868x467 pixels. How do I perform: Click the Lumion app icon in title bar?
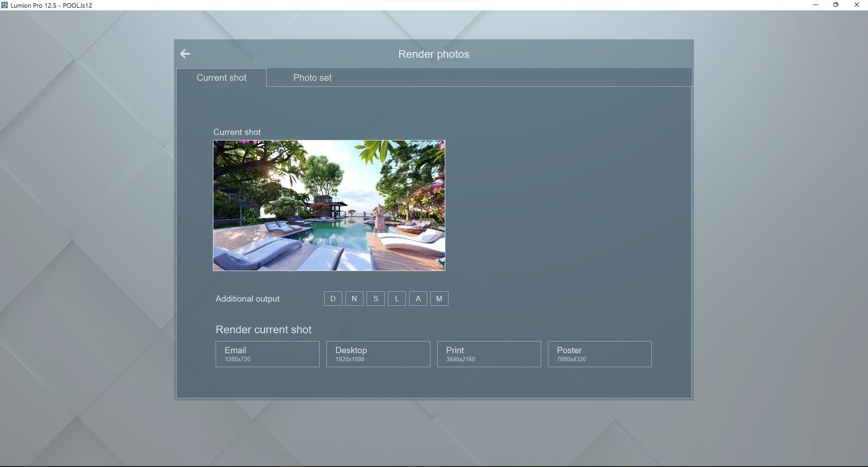[5, 5]
